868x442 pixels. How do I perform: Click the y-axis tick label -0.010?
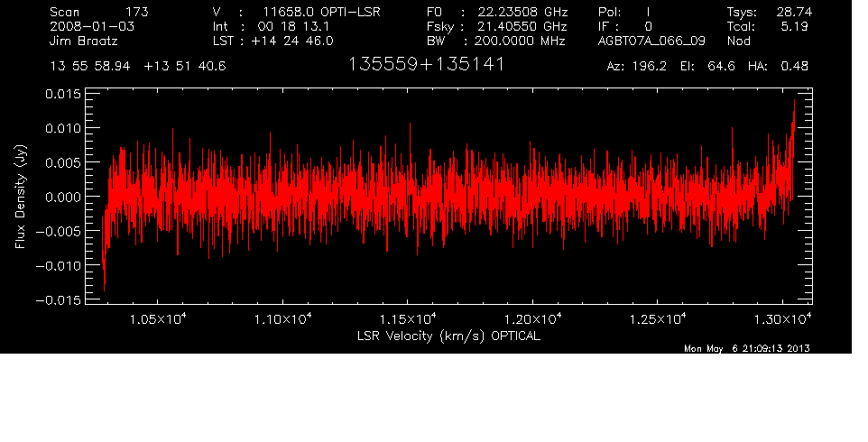pyautogui.click(x=59, y=265)
